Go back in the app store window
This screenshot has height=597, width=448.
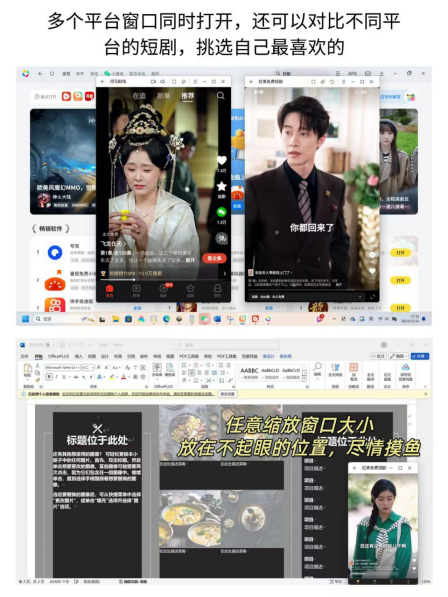[x=40, y=73]
